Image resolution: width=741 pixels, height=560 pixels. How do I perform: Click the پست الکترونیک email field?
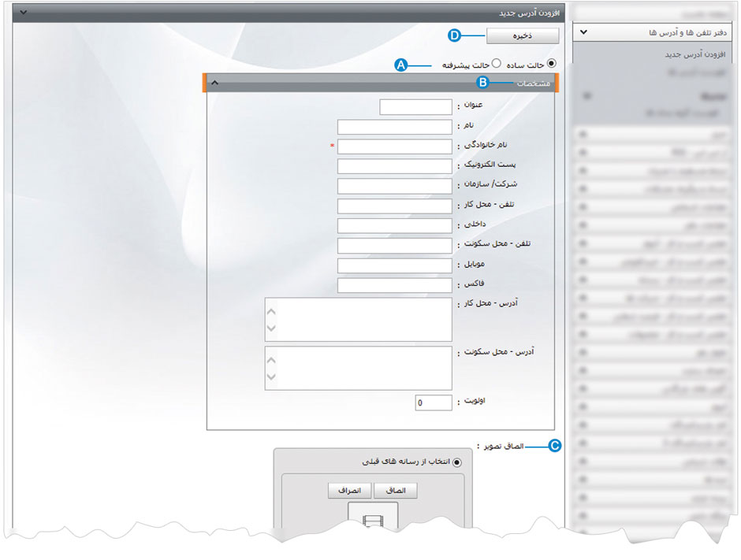[x=394, y=166]
